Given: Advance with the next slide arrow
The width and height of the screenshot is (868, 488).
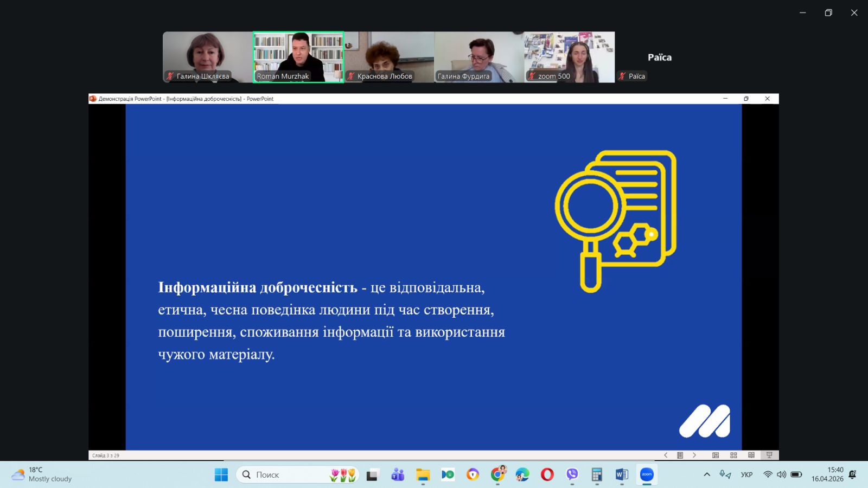Looking at the screenshot, I should click(x=694, y=455).
